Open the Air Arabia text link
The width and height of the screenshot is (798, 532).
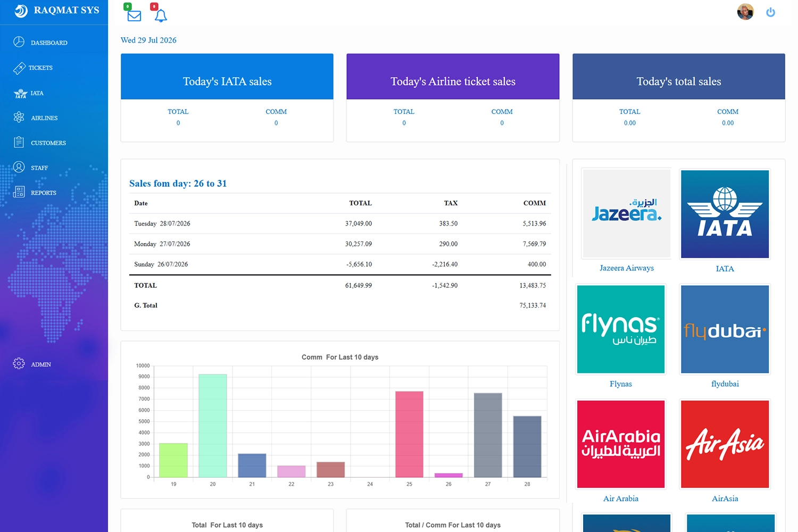[x=621, y=498]
